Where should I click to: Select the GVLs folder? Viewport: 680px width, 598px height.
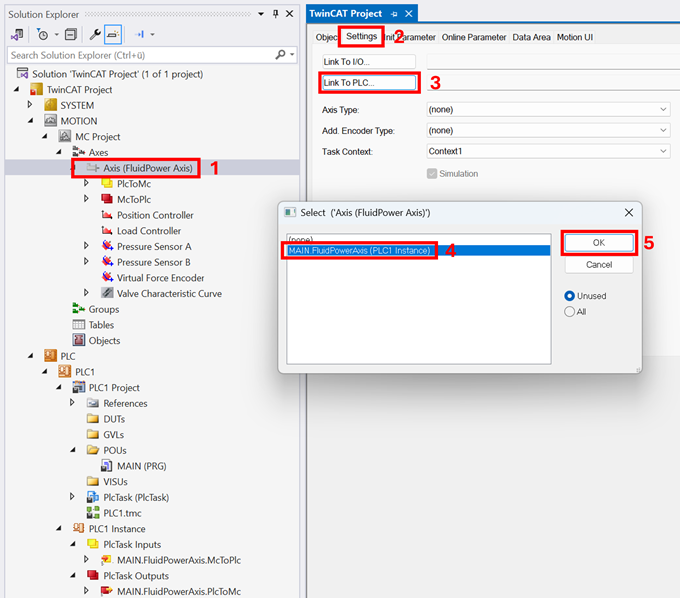click(113, 434)
